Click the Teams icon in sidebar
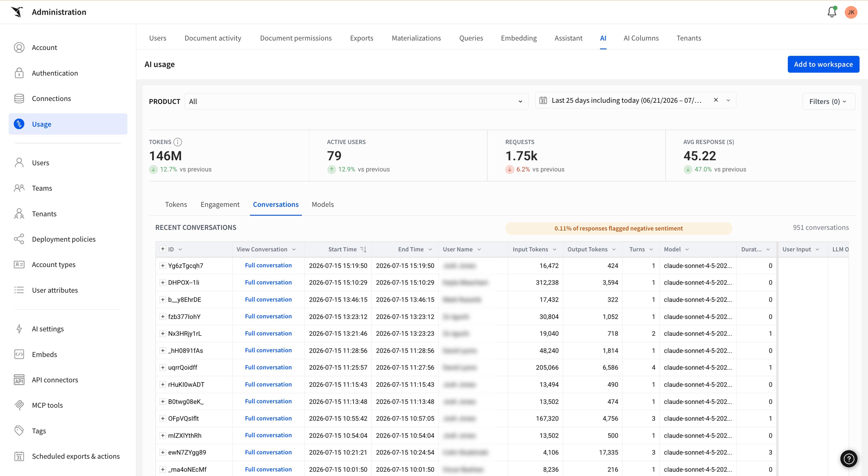Image resolution: width=868 pixels, height=476 pixels. 19,188
